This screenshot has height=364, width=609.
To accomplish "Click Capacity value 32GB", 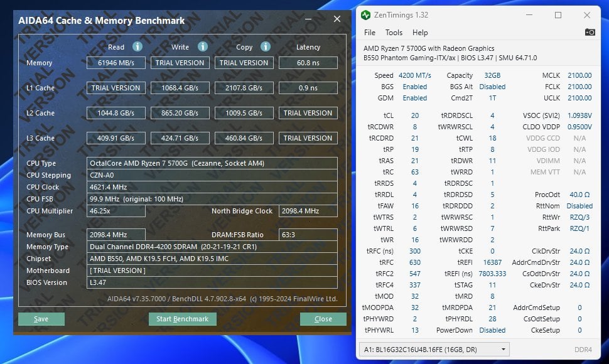I will pyautogui.click(x=492, y=75).
